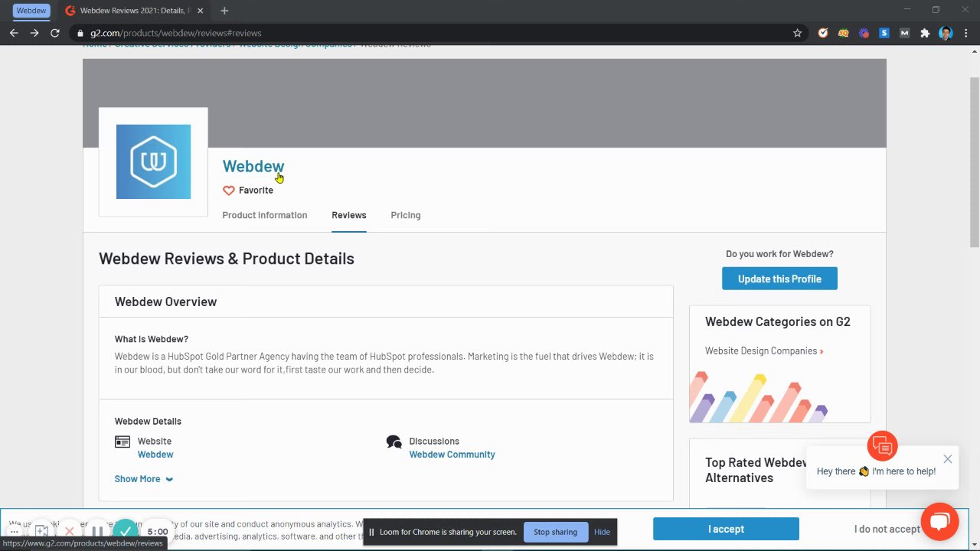Click the Discussions speech-bubble icon
980x551 pixels.
point(394,442)
